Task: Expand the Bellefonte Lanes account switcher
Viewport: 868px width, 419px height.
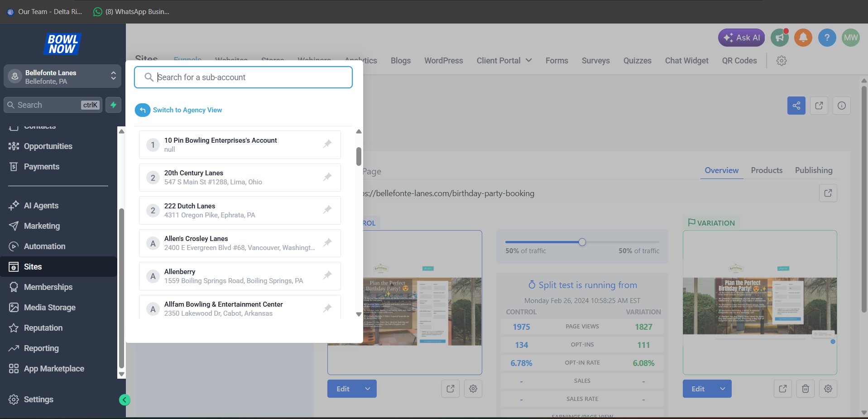Action: 62,76
